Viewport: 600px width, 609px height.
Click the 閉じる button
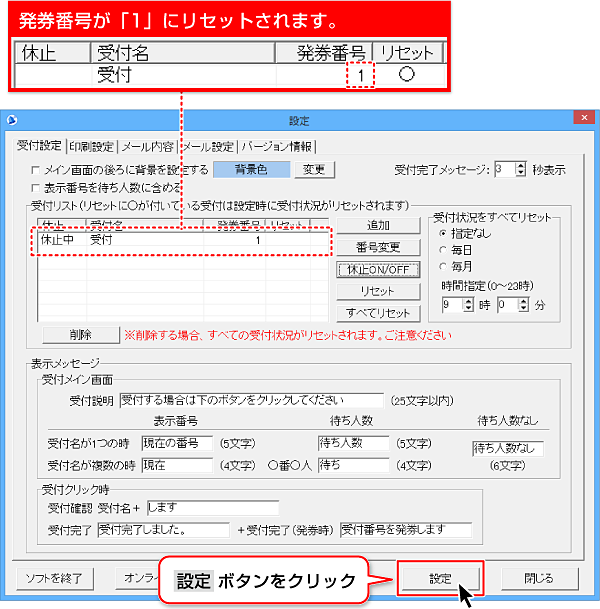coord(539,579)
